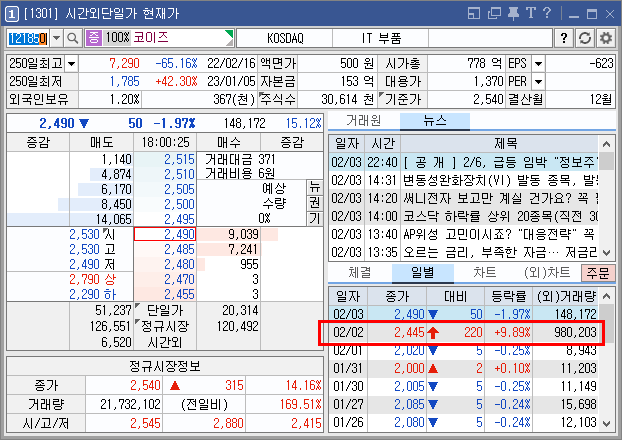622x440 pixels.
Task: Click the 정규시장 label in order book footer
Action: click(165, 326)
